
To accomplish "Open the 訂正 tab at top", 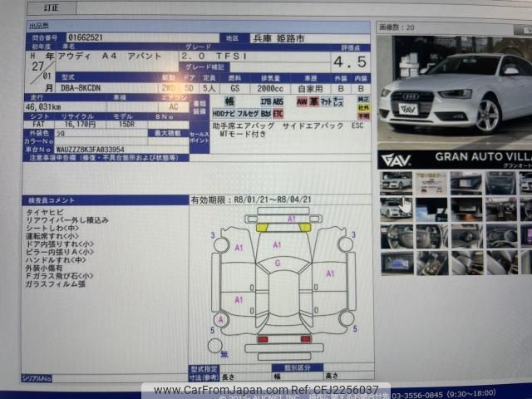I will 51,7.
